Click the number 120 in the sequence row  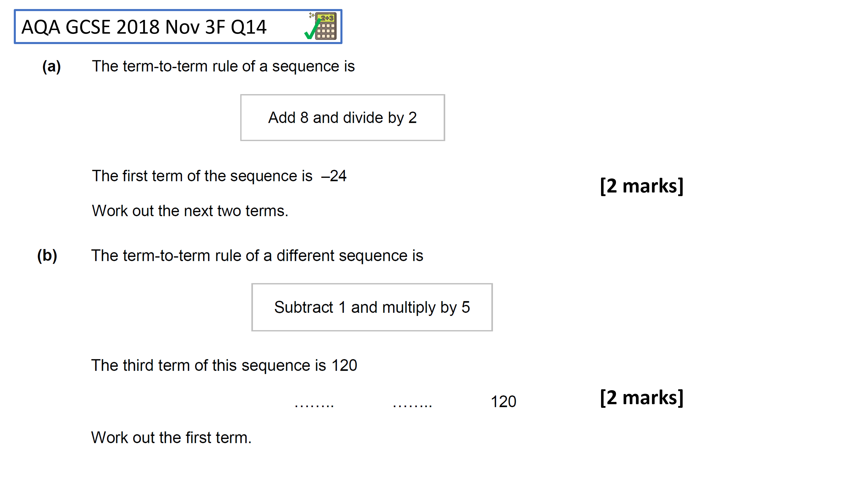503,401
